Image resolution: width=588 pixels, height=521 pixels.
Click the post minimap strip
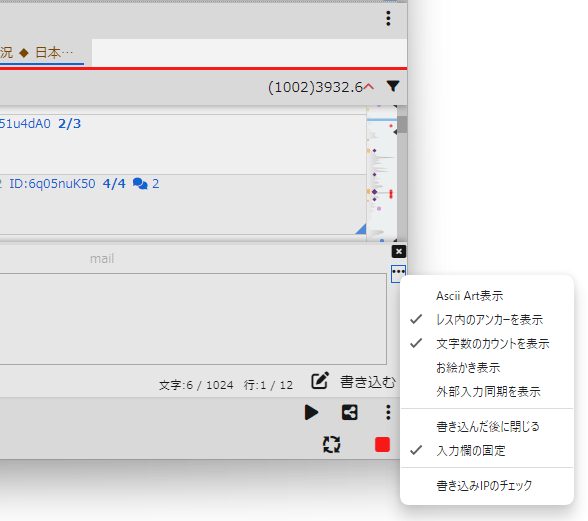(382, 173)
